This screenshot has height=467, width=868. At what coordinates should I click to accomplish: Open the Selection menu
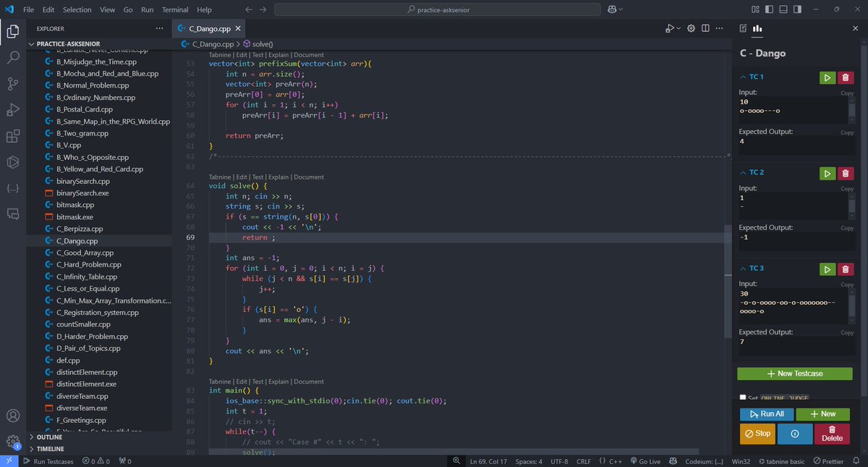point(77,9)
